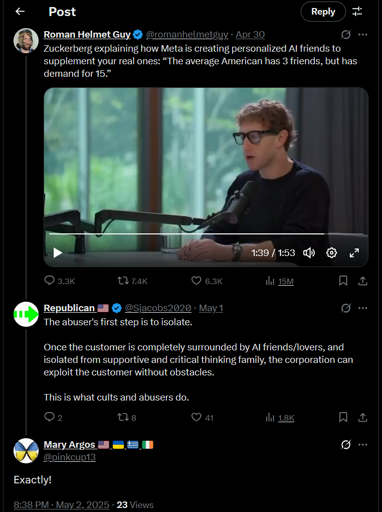
Task: Open more options on Republican reply
Action: pyautogui.click(x=363, y=308)
